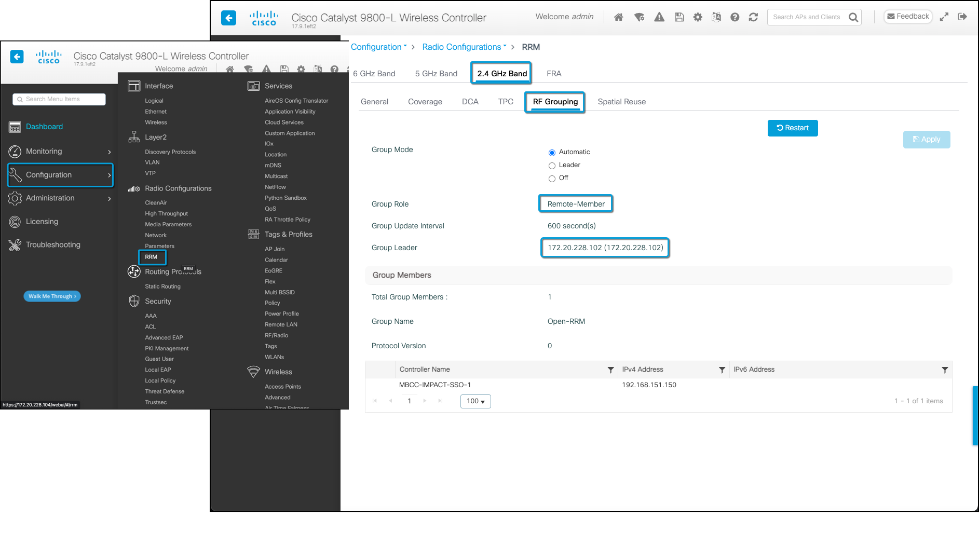Click the home icon in the toolbar
Image resolution: width=979 pixels, height=560 pixels.
point(618,17)
